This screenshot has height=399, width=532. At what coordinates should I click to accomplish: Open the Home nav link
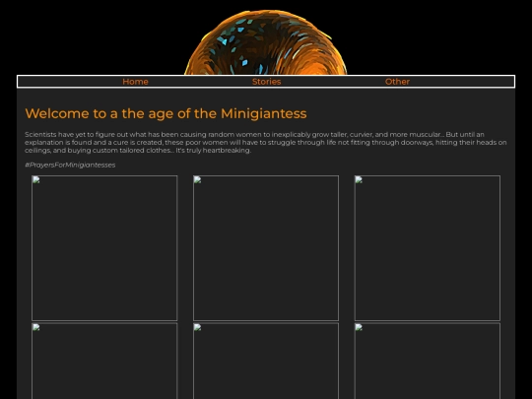[x=135, y=82]
